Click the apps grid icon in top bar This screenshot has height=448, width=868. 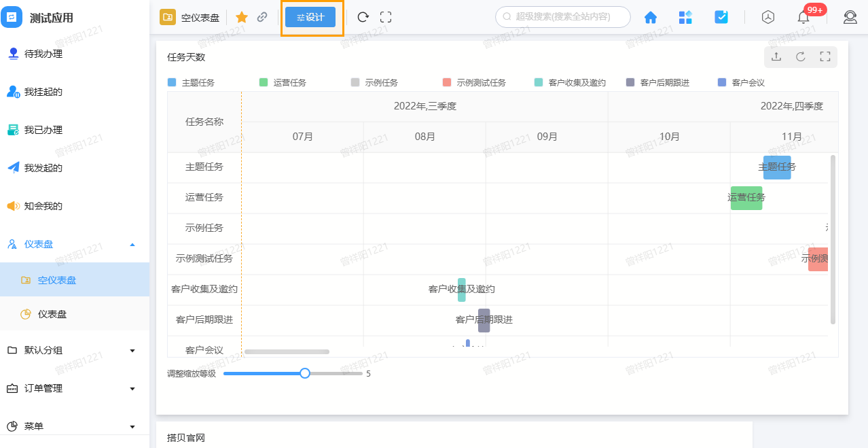(685, 17)
